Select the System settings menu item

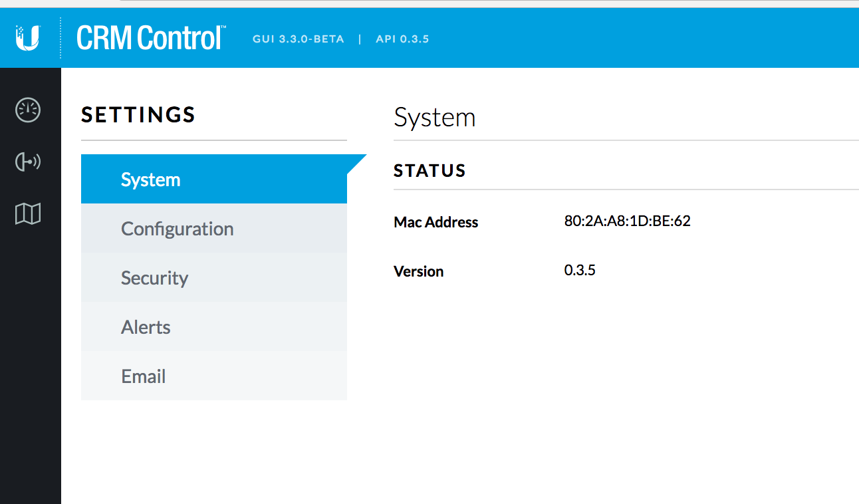(x=150, y=180)
